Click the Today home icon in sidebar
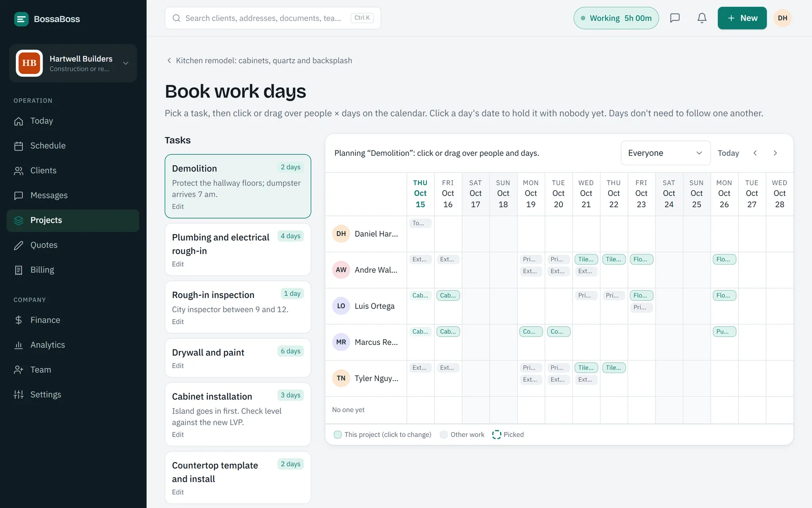Viewport: 812px width, 508px height. tap(18, 121)
